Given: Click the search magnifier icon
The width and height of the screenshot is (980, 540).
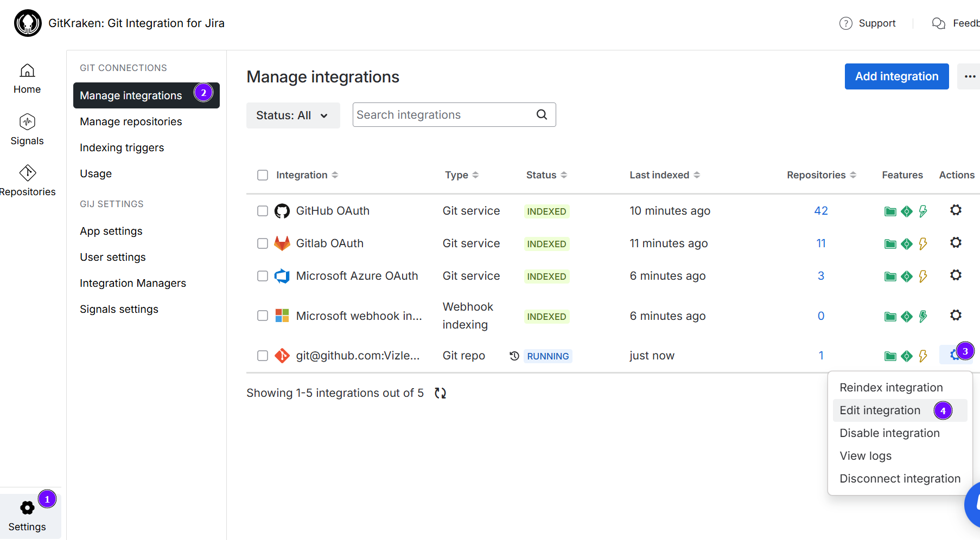Looking at the screenshot, I should click(542, 115).
